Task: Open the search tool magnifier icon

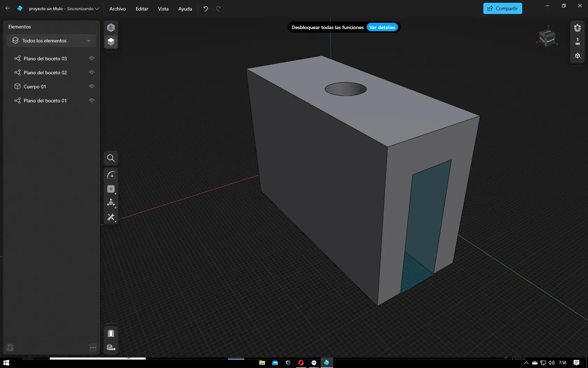Action: (x=111, y=158)
